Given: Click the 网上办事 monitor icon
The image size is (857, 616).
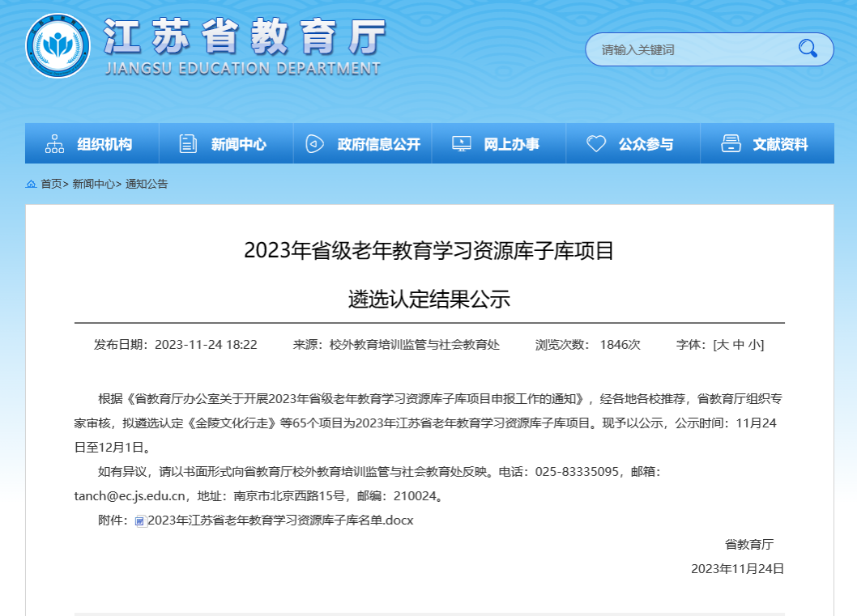Looking at the screenshot, I should tap(461, 143).
